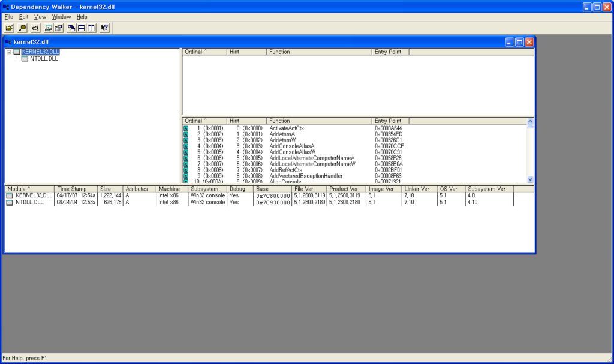Open the Window menu
The width and height of the screenshot is (614, 364).
pyautogui.click(x=62, y=17)
